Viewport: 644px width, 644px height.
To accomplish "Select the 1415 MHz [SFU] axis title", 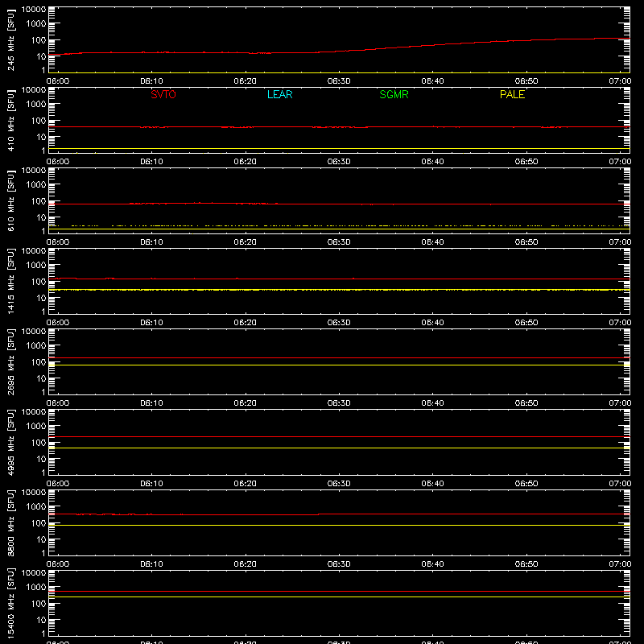I will pos(10,282).
